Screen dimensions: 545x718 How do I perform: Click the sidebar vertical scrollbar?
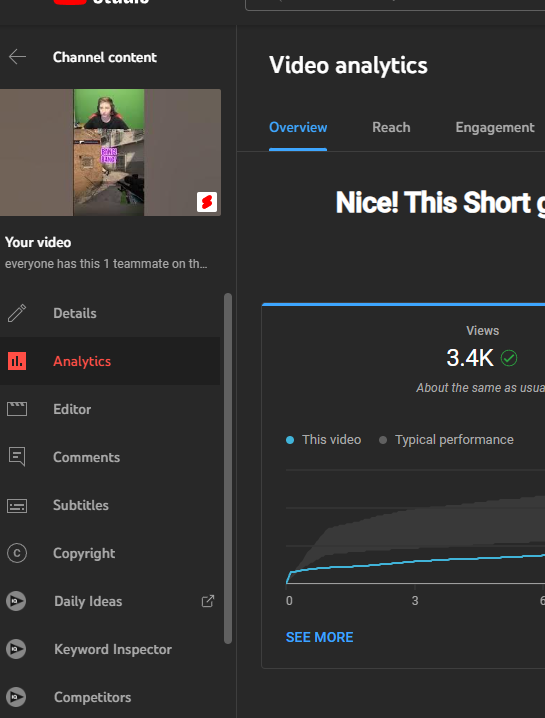pos(228,468)
